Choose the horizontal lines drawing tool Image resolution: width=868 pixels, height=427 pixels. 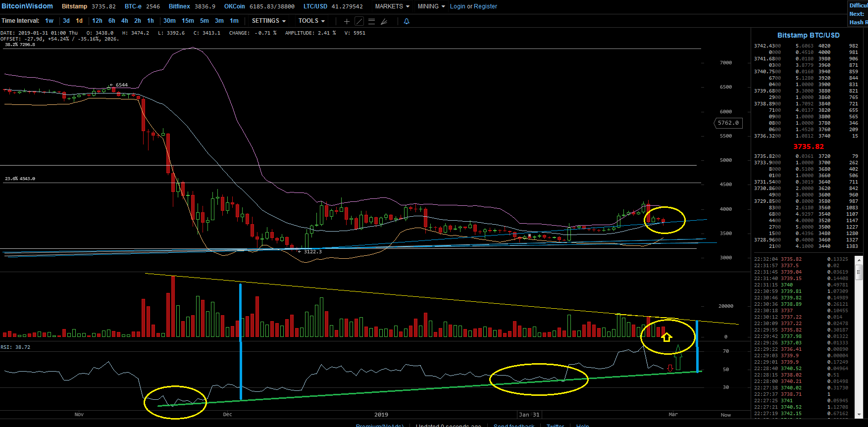(x=371, y=21)
